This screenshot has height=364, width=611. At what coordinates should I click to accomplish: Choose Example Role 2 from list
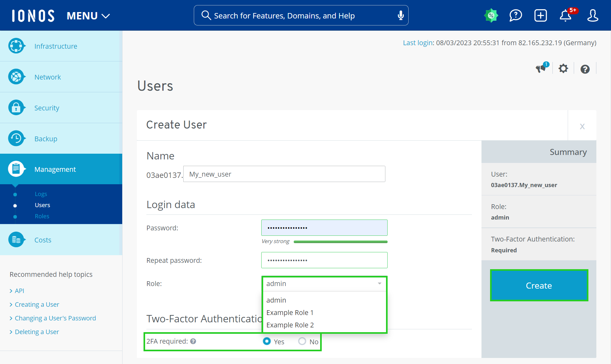[290, 325]
